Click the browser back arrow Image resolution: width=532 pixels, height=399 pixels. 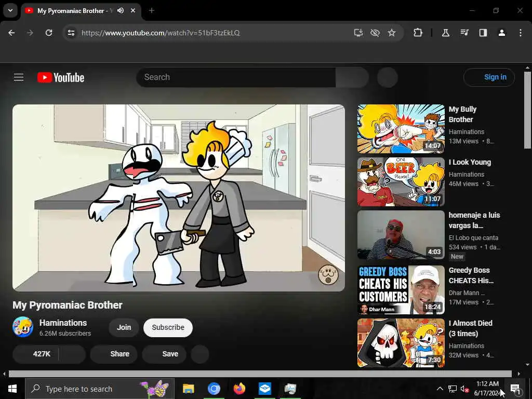(x=11, y=33)
